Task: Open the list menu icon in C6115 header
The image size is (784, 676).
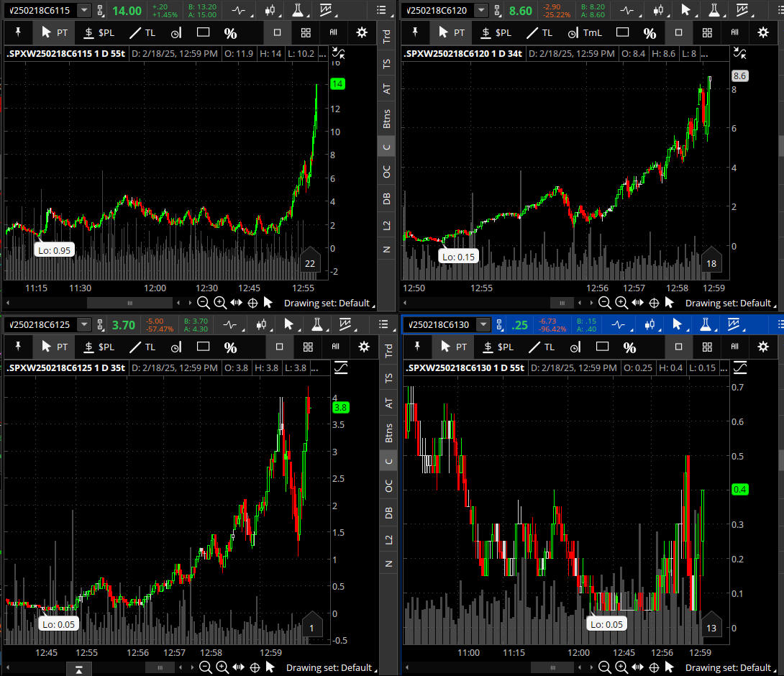Action: (x=381, y=10)
